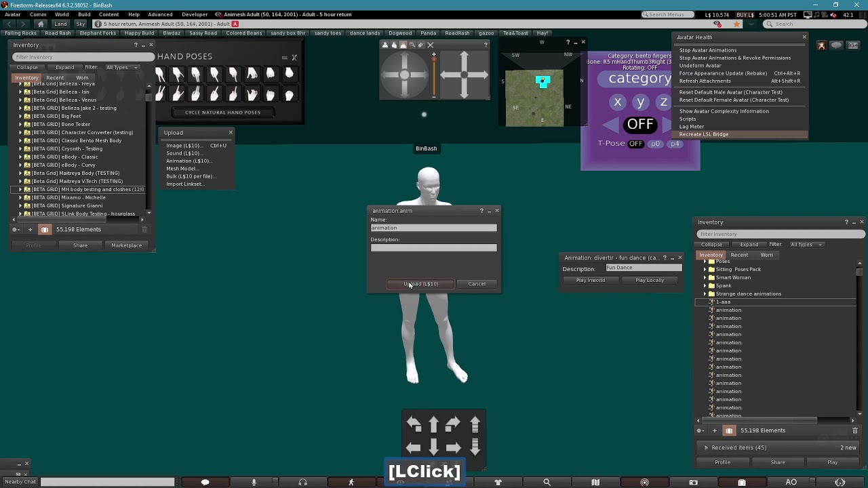Viewport: 868px width, 488px height.
Task: Open the shirt appearance toolbar button
Action: 498,482
